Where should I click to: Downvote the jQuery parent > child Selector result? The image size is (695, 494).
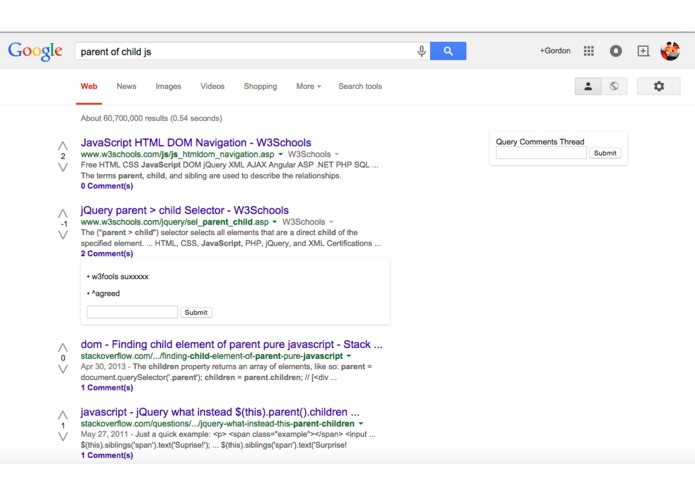(x=63, y=235)
